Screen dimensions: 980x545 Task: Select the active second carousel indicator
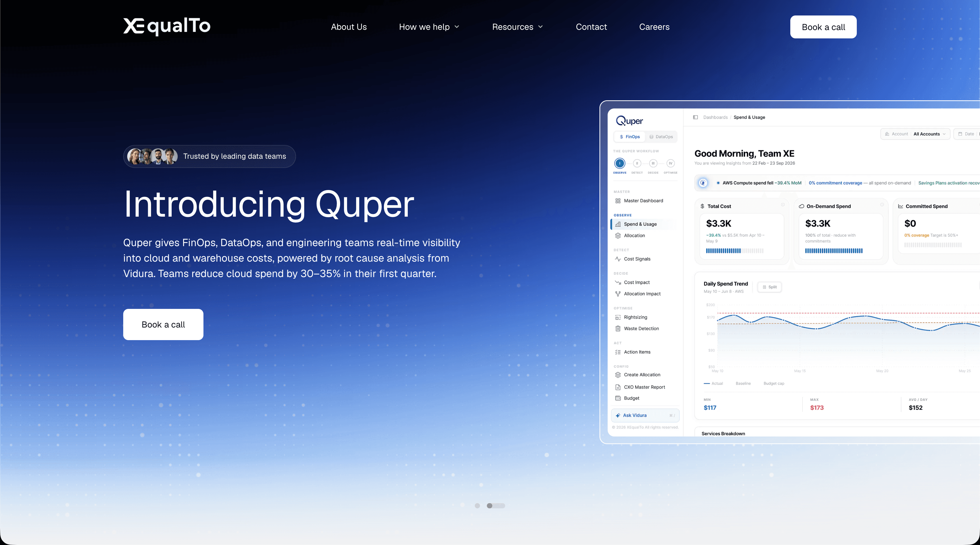496,506
